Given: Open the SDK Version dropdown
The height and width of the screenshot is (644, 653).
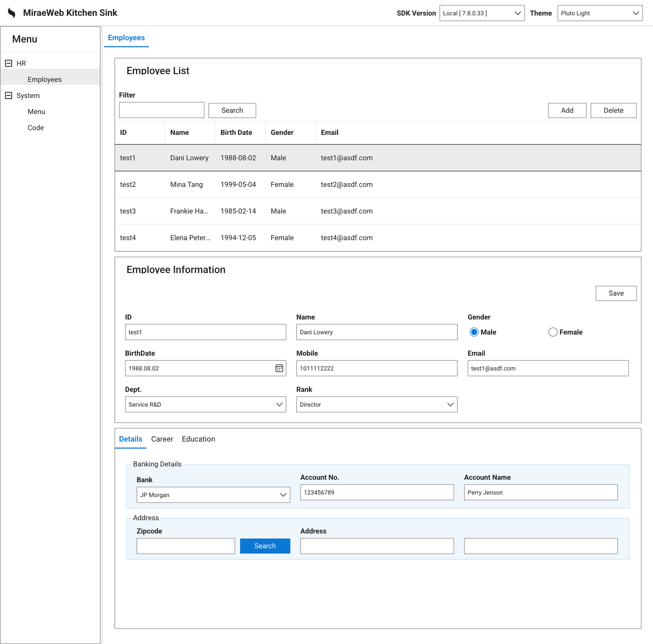Looking at the screenshot, I should (x=482, y=13).
